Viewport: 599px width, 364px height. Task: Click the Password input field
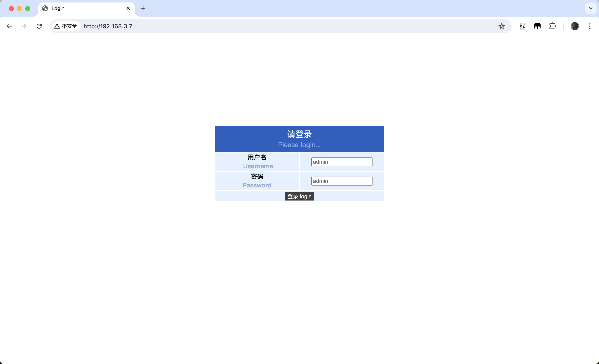(341, 181)
